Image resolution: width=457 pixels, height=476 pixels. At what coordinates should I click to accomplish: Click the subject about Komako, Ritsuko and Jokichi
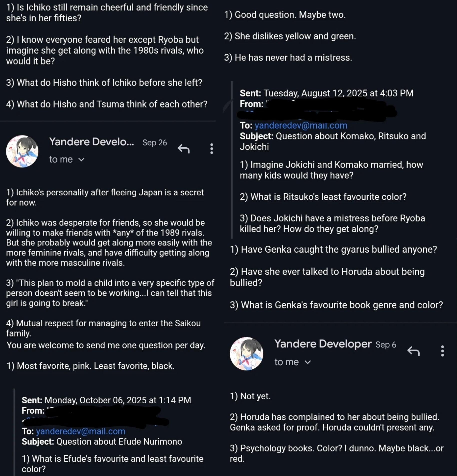tap(332, 141)
